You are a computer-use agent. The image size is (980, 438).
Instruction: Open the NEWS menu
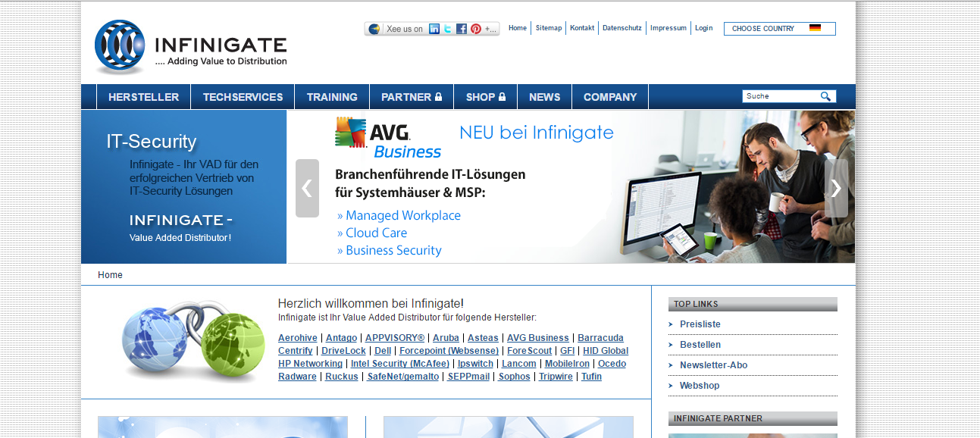[545, 97]
